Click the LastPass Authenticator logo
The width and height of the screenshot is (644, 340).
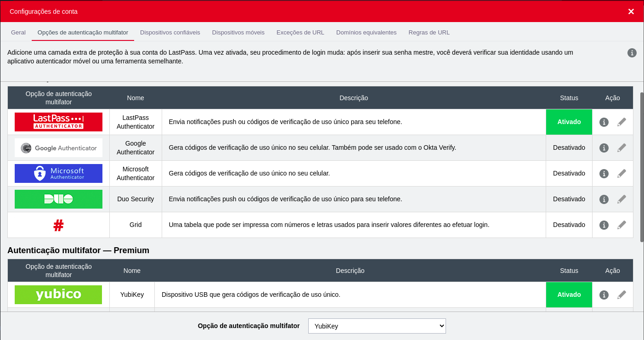58,122
